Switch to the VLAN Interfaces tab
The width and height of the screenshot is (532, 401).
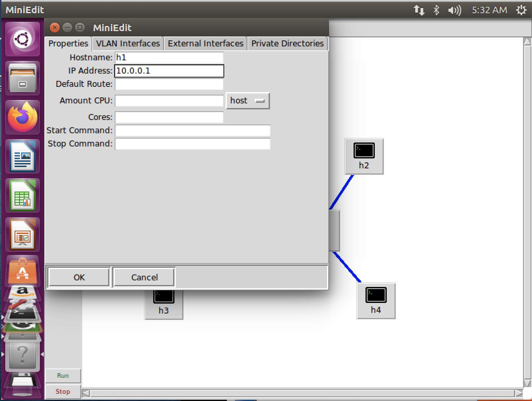[x=128, y=44]
